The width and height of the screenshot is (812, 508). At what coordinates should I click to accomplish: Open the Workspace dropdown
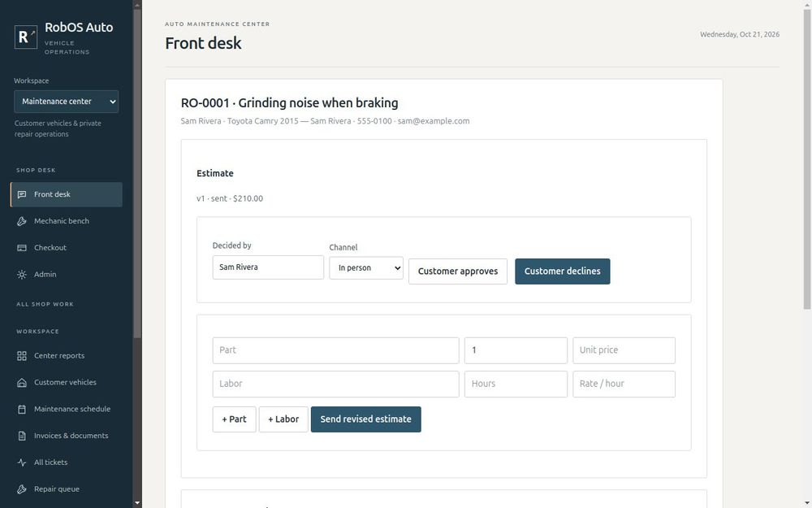click(x=67, y=102)
